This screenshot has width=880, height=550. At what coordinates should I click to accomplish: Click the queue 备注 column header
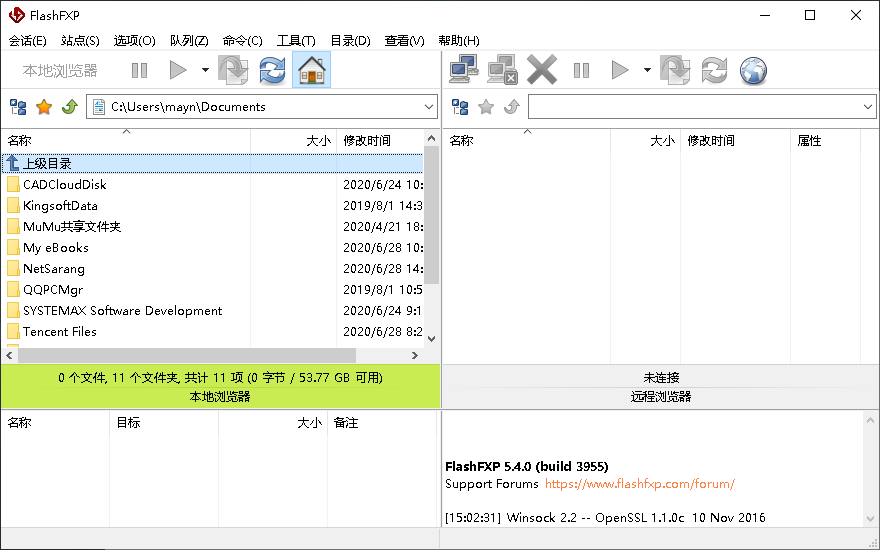pyautogui.click(x=382, y=423)
